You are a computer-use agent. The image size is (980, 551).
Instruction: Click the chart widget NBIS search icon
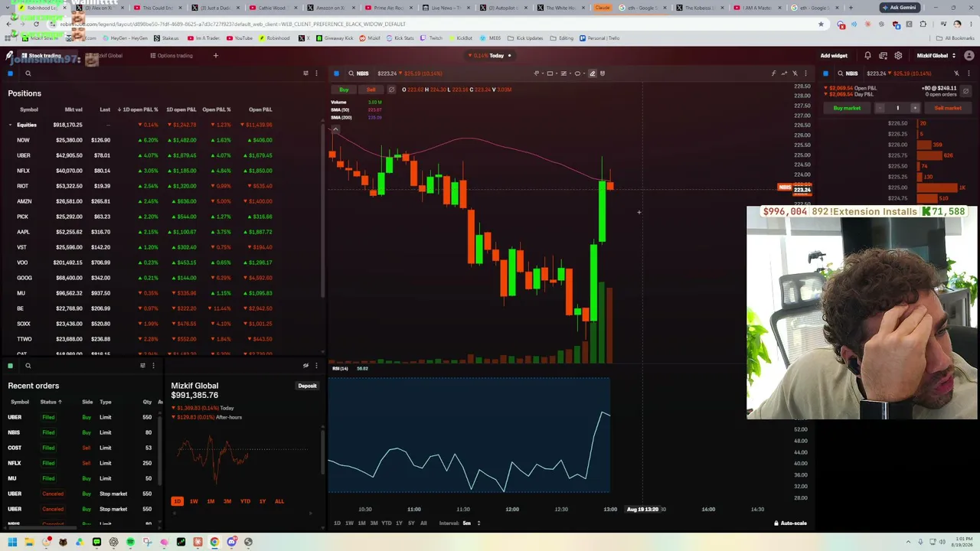click(x=351, y=73)
